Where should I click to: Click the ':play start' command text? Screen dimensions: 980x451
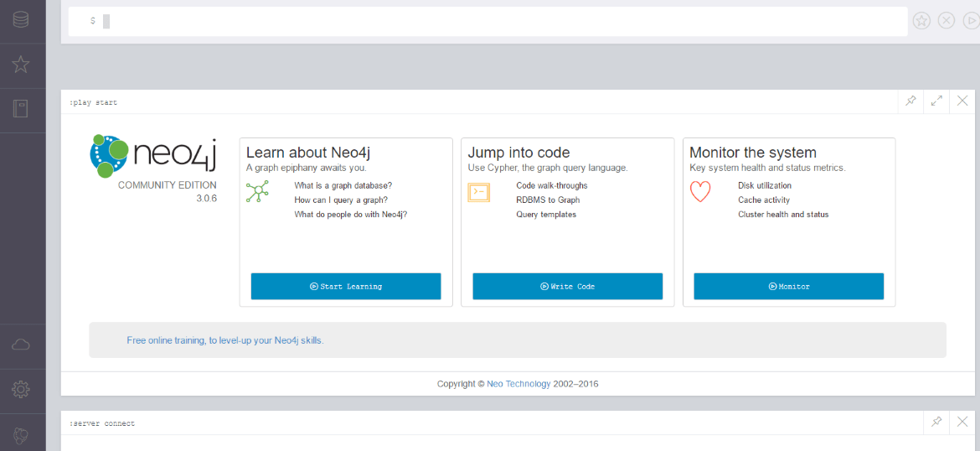point(93,102)
